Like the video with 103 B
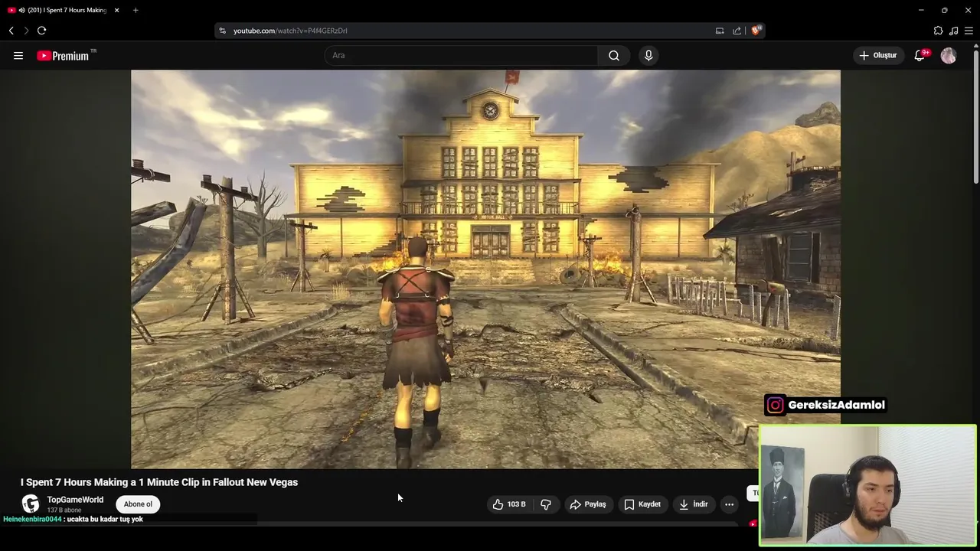980x551 pixels. pyautogui.click(x=509, y=504)
